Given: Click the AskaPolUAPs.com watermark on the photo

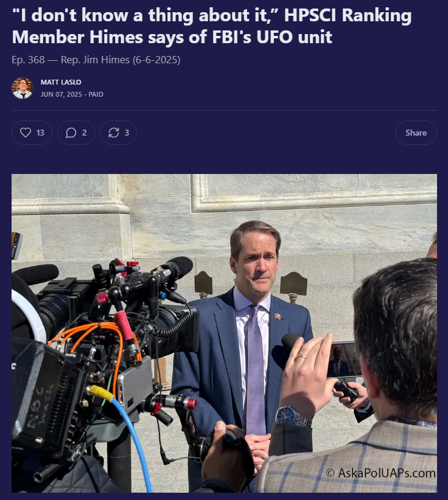Looking at the screenshot, I should click(380, 473).
